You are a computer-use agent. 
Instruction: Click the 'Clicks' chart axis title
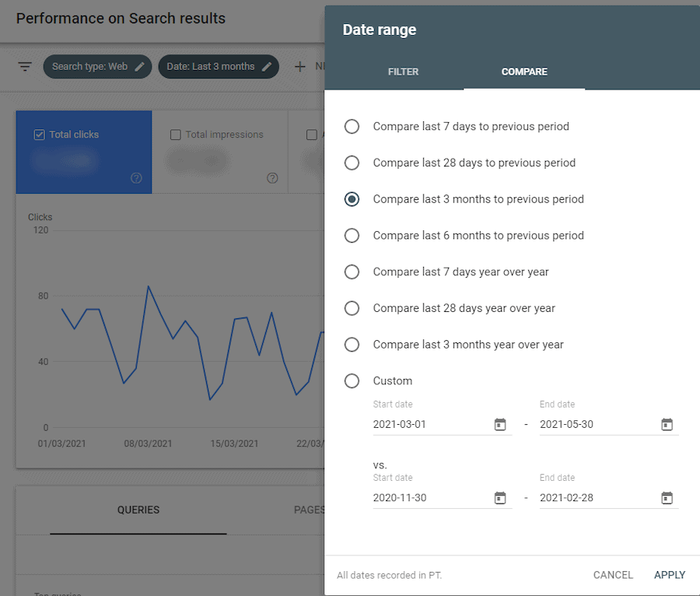(x=40, y=217)
